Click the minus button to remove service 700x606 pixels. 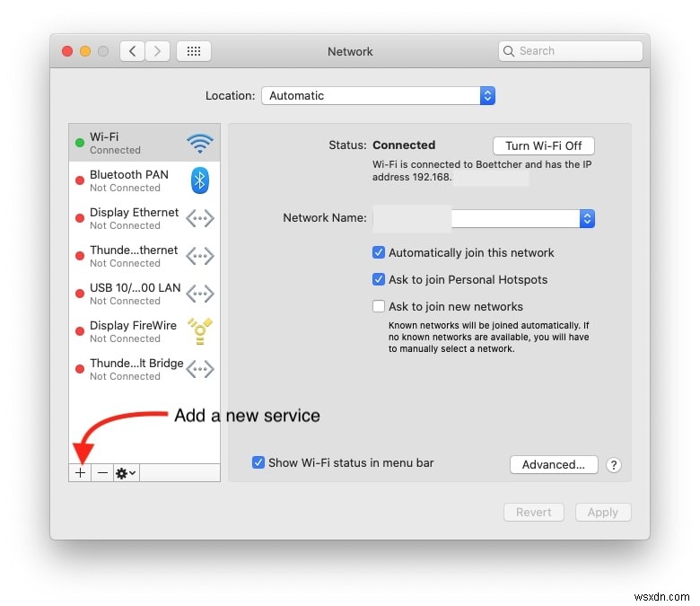click(x=102, y=472)
